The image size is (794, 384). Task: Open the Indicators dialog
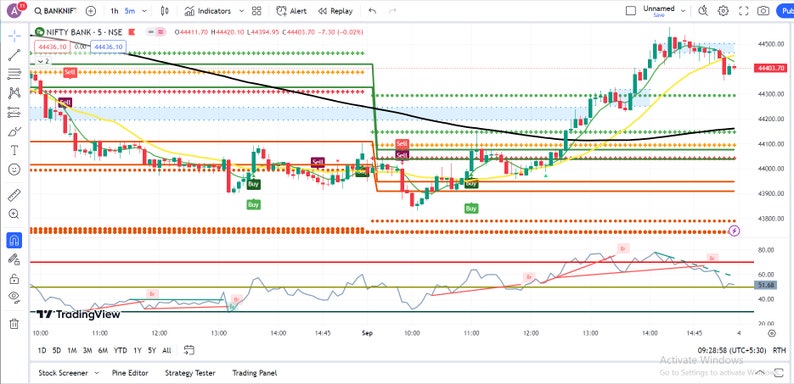tap(208, 11)
